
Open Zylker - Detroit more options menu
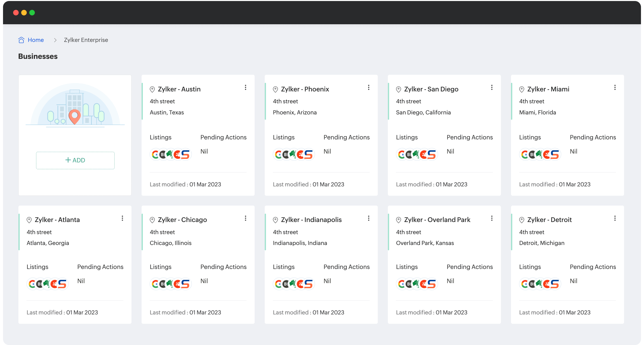click(x=615, y=218)
